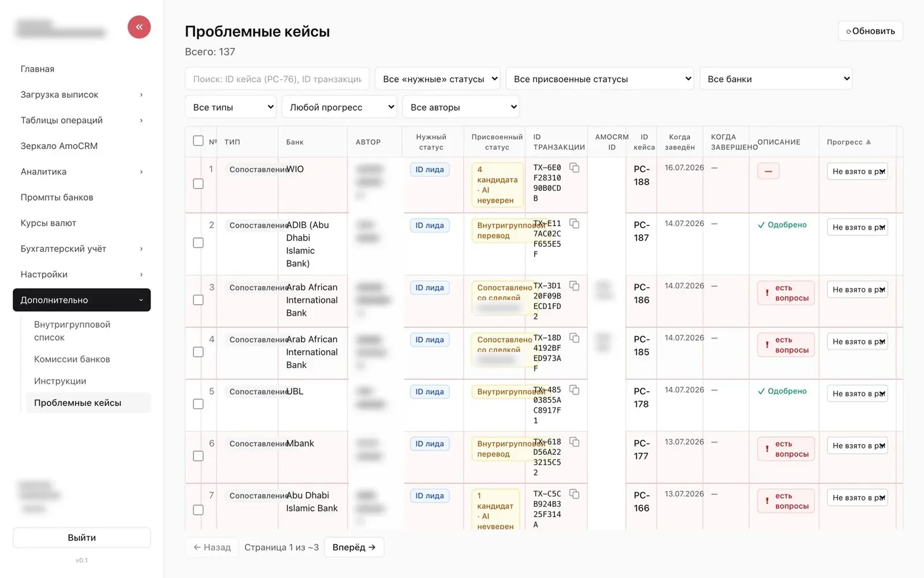
Task: Click the Одобрено checkmark status for PC-178
Action: [x=782, y=391]
